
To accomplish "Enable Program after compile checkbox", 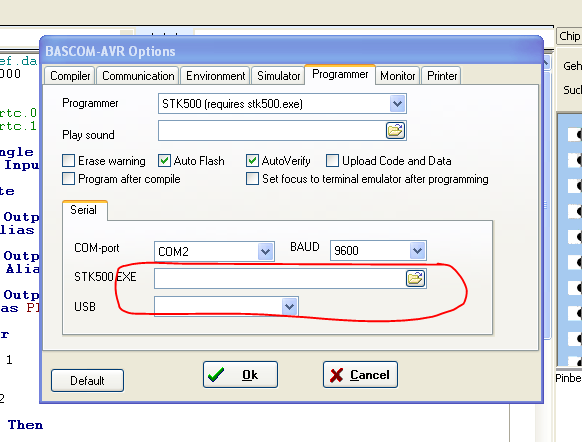I will [68, 179].
